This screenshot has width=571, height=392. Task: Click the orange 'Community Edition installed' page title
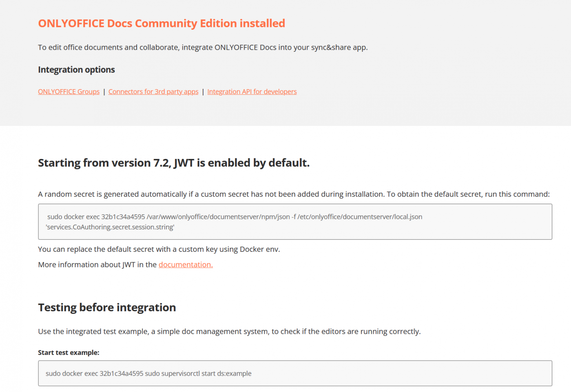click(162, 24)
